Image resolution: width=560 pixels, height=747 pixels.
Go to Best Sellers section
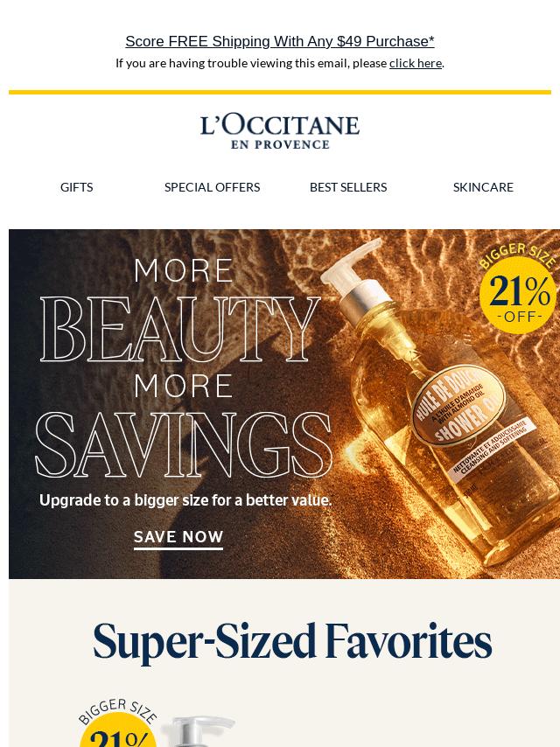pos(348,187)
